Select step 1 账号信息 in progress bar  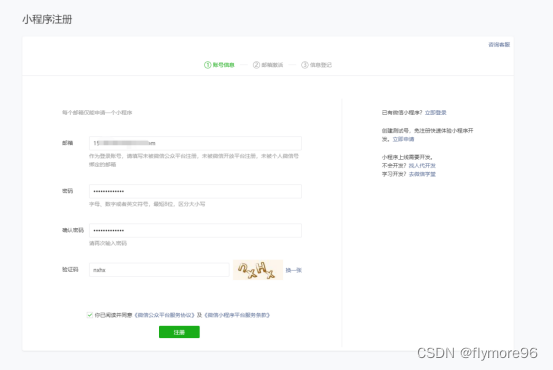point(219,65)
